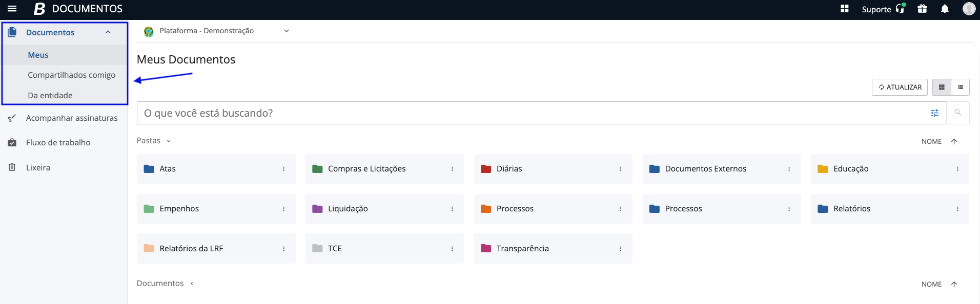This screenshot has height=304, width=980.
Task: Open the hamburger menu in top bar
Action: [x=12, y=9]
